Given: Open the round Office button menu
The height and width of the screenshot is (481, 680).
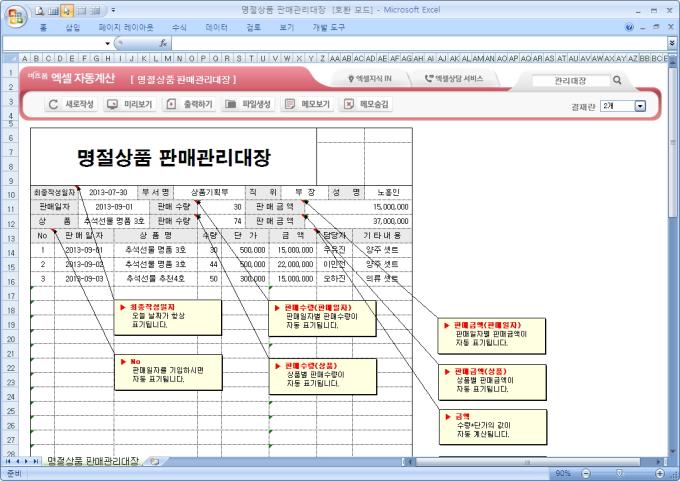Looking at the screenshot, I should [16, 16].
